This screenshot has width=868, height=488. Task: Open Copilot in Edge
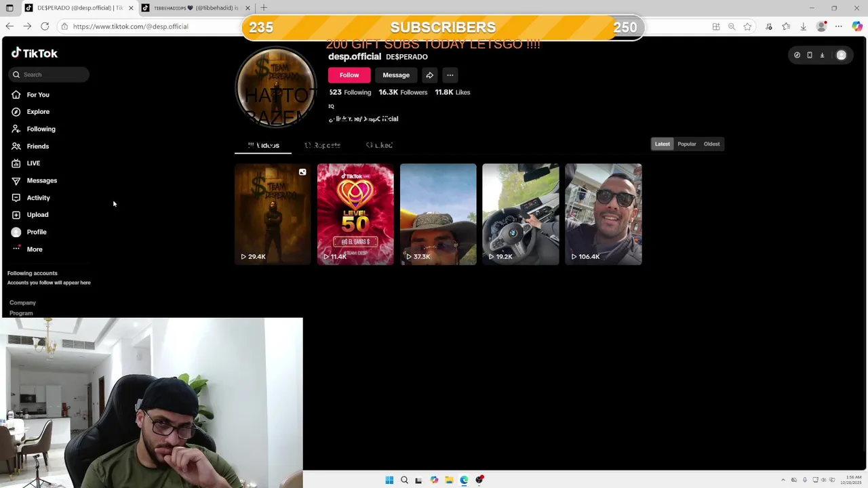tap(857, 26)
